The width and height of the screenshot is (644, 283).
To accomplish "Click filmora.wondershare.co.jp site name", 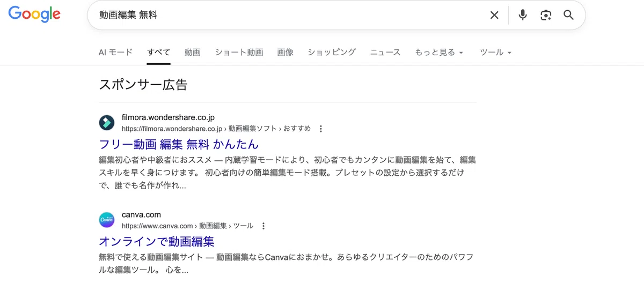I will point(168,117).
